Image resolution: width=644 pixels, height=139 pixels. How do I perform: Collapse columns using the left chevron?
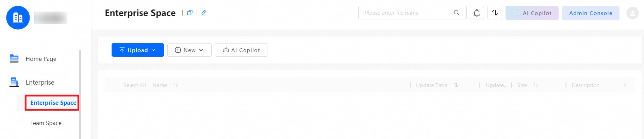(x=625, y=85)
